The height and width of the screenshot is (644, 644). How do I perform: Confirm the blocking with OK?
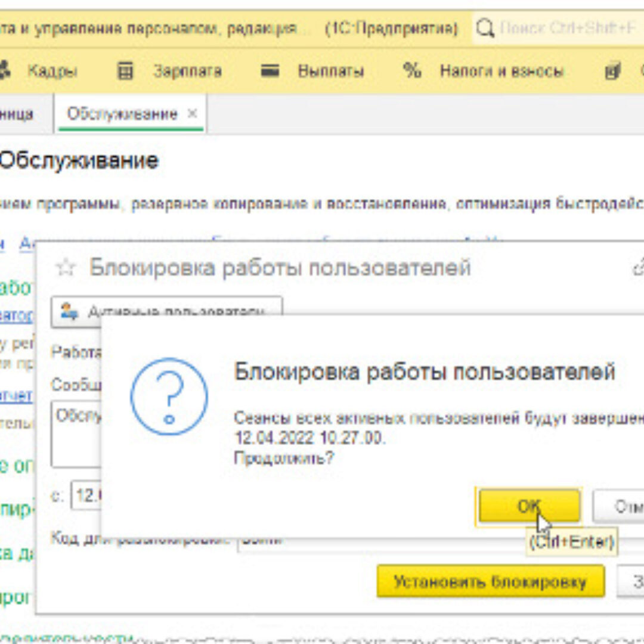point(528,506)
